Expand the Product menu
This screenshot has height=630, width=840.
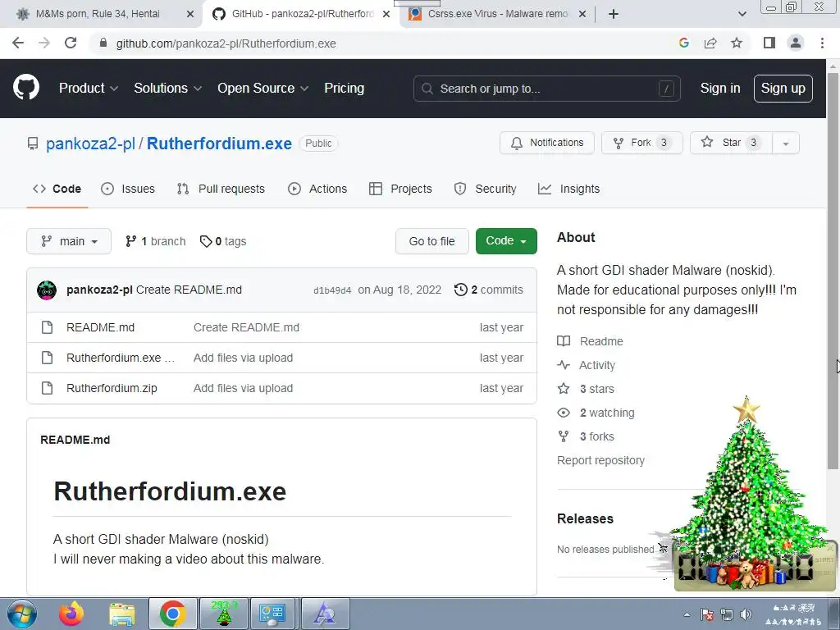click(89, 88)
